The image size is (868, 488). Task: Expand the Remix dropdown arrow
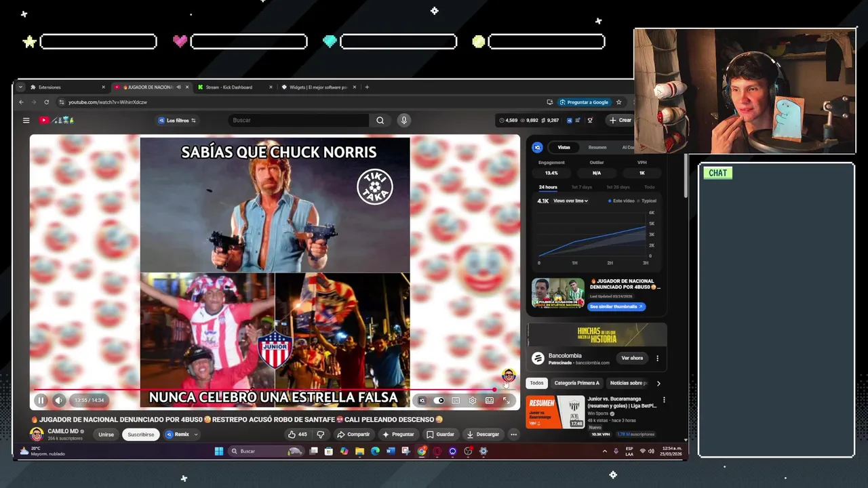(x=196, y=434)
